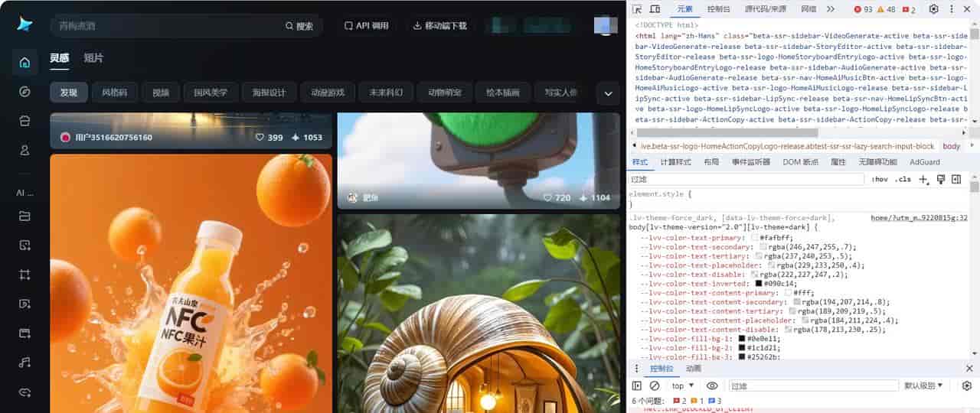Open the shop icon in sidebar
The width and height of the screenshot is (980, 413).
(x=24, y=121)
